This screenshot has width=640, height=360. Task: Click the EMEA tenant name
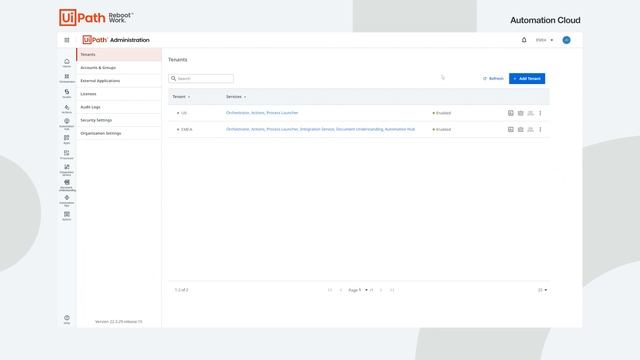click(x=186, y=129)
